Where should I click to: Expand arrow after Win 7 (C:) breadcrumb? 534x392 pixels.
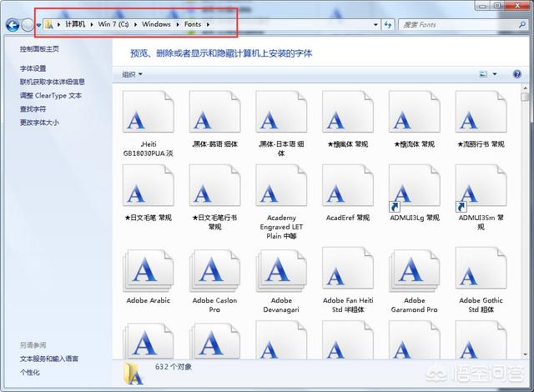pyautogui.click(x=135, y=24)
